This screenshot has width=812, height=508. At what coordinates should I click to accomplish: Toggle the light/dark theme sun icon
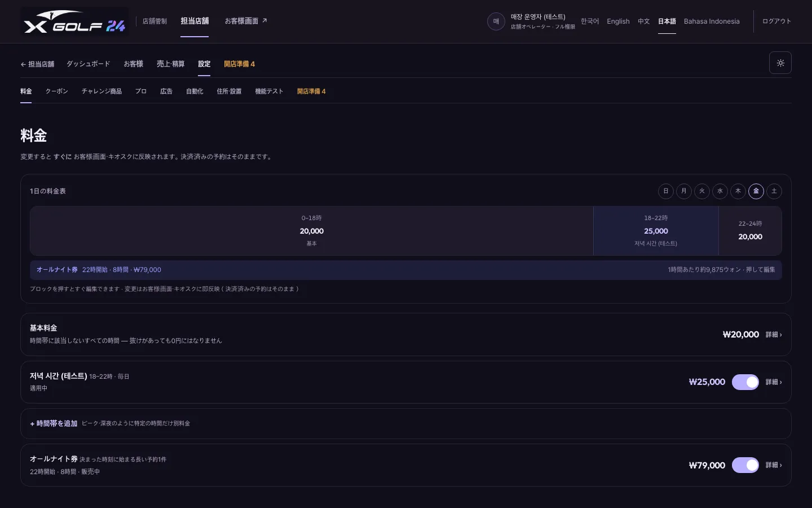point(780,63)
